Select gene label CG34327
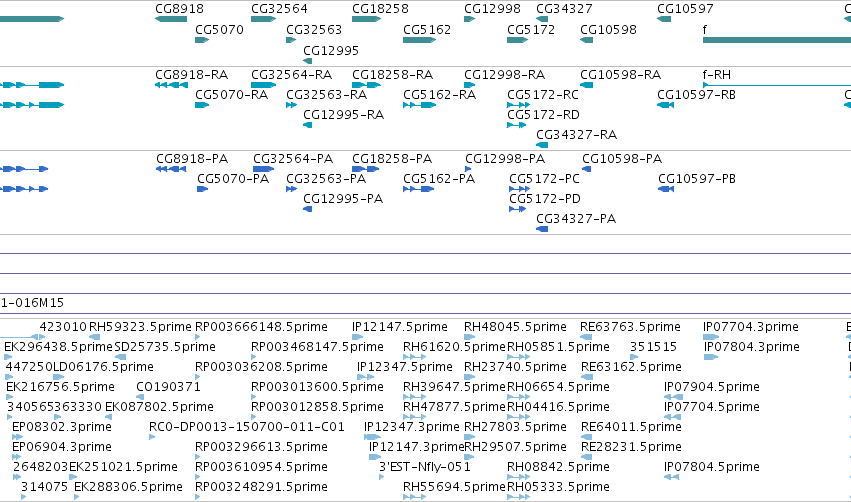 (x=564, y=9)
